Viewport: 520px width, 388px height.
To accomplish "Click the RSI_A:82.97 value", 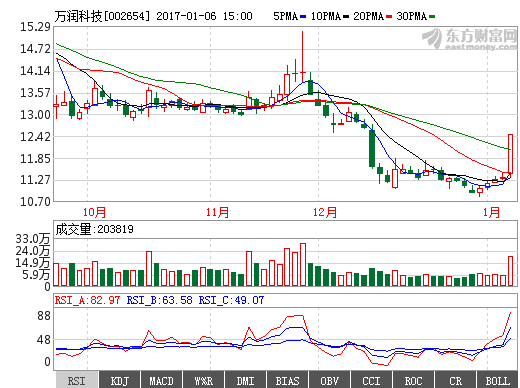I will [x=87, y=300].
